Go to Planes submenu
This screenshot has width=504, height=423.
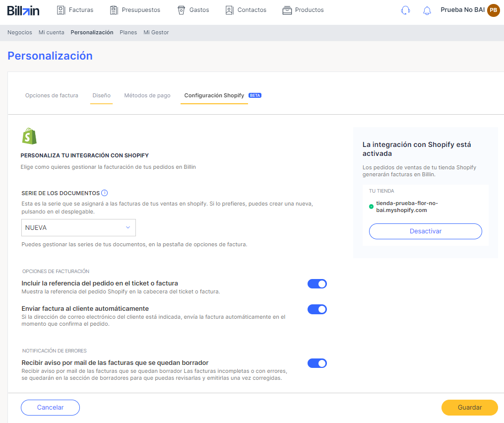coord(128,32)
